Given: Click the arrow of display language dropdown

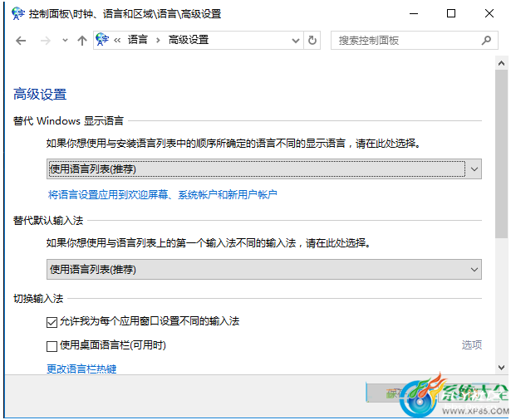Looking at the screenshot, I should (474, 169).
